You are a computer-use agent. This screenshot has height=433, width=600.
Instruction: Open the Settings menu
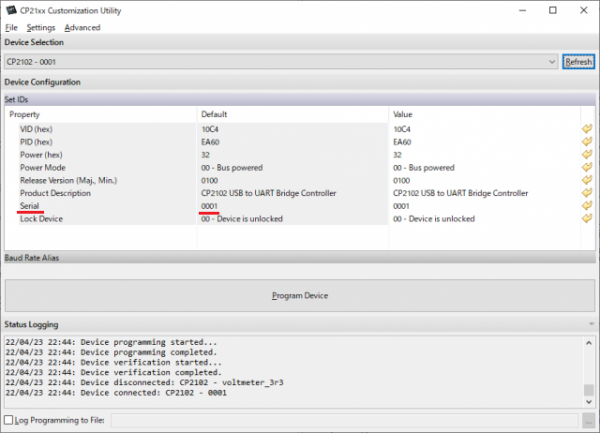(41, 27)
